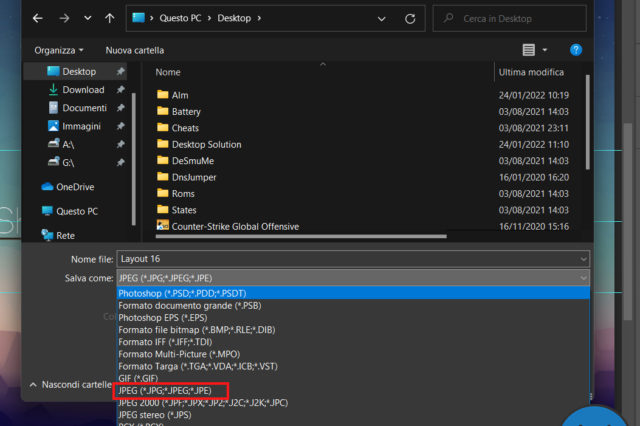Open the Organizza menu

59,50
